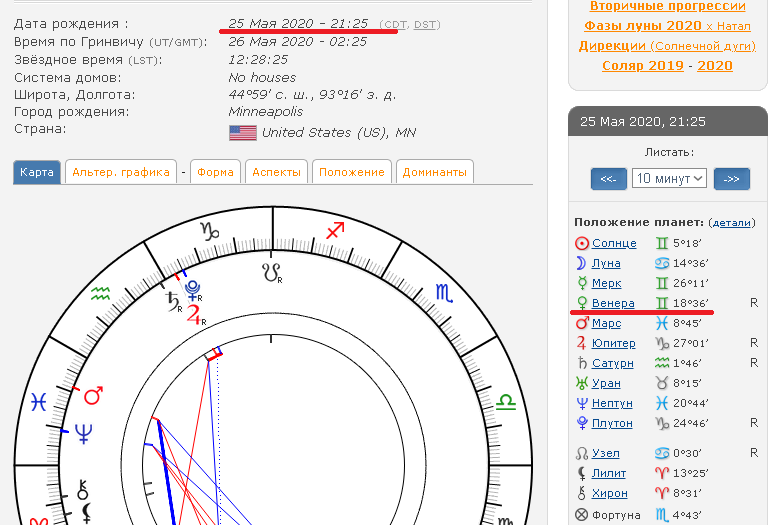This screenshot has width=773, height=525.
Task: Click the DST abbreviation label
Action: pos(424,25)
